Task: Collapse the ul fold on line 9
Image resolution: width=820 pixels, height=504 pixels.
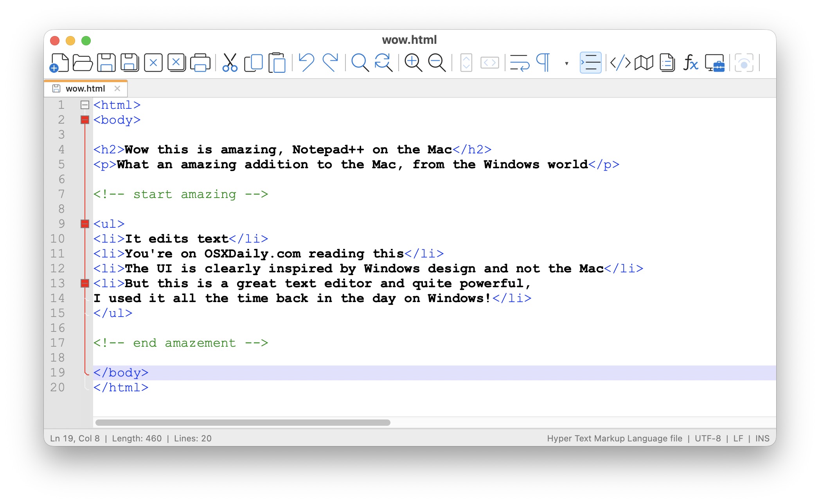Action: 85,224
